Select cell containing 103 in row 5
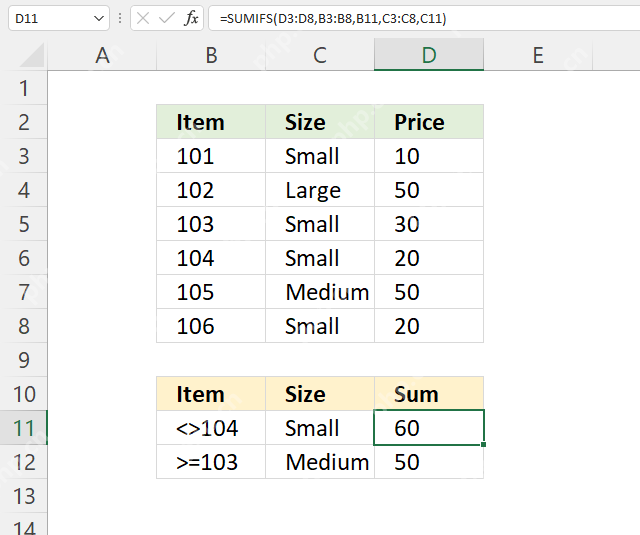 (x=211, y=224)
